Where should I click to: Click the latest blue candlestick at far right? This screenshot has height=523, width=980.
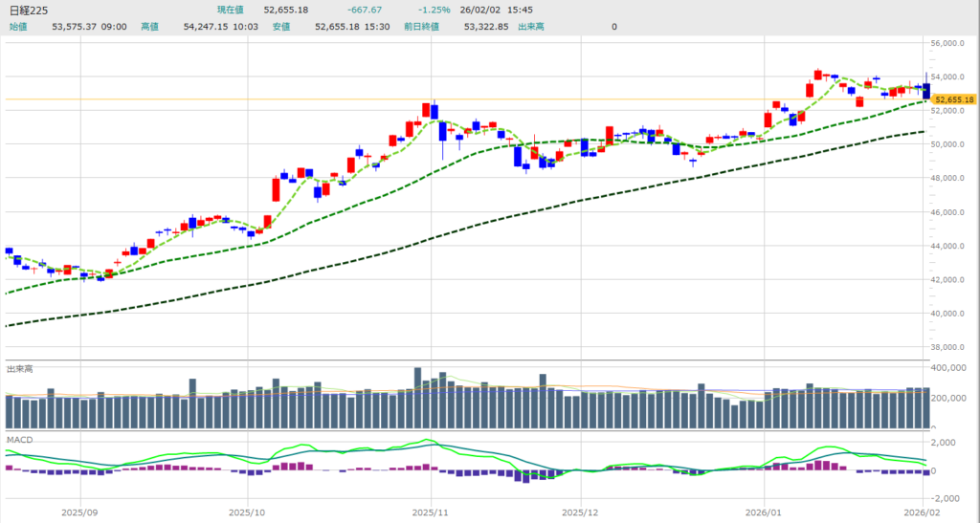pyautogui.click(x=925, y=89)
